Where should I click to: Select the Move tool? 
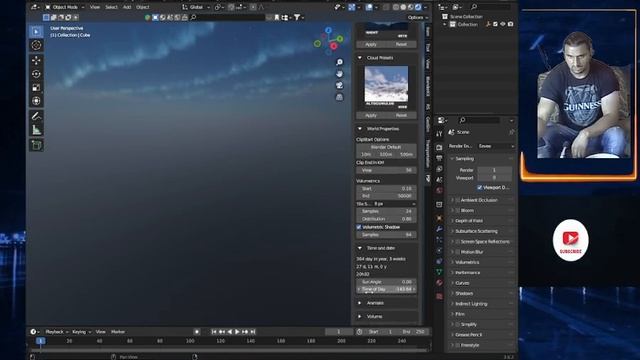(36, 60)
